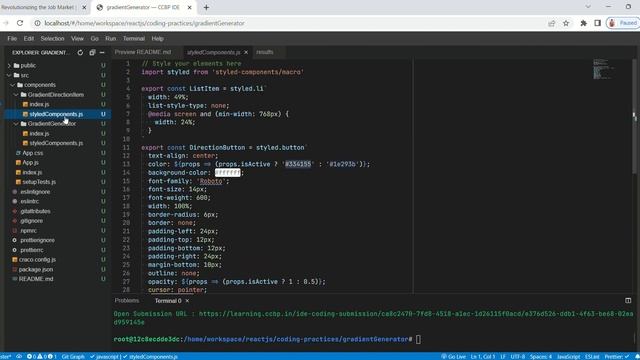Click the Paused profile button
Image resolution: width=640 pixels, height=360 pixels.
623,23
